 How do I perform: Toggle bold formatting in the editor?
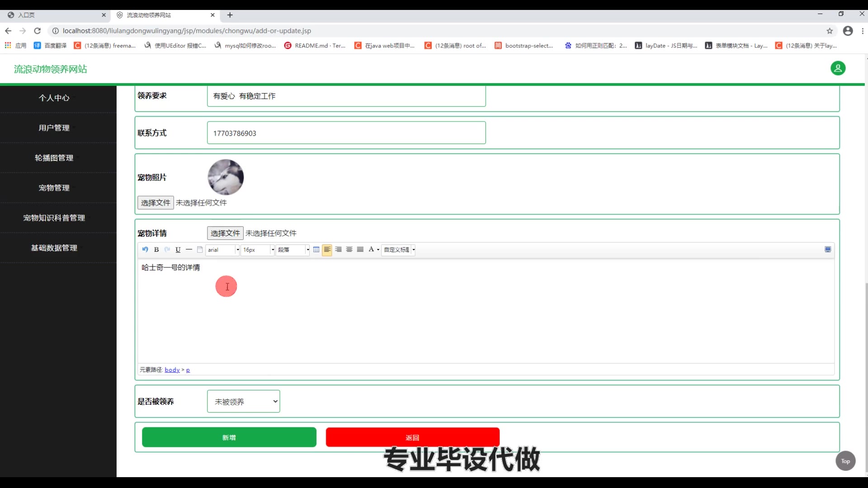[x=156, y=249]
